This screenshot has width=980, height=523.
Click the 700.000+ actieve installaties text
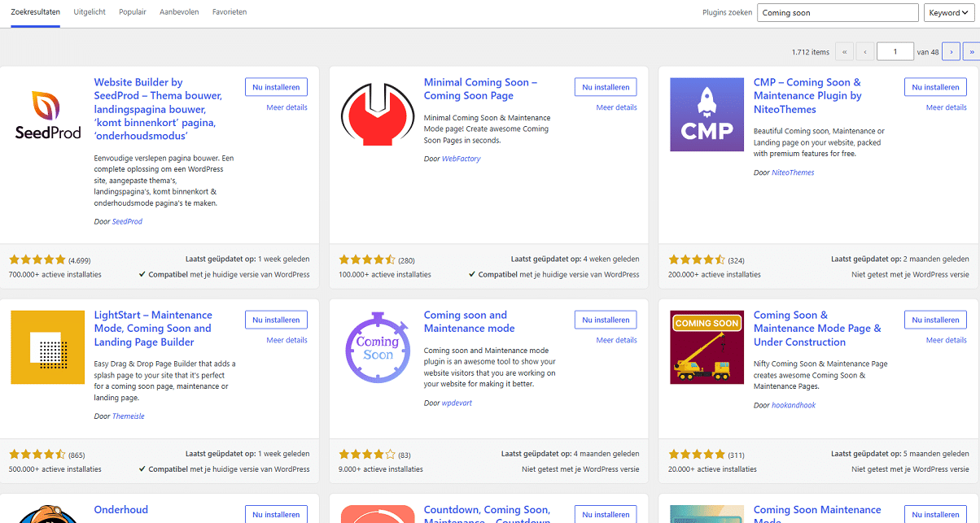[55, 275]
